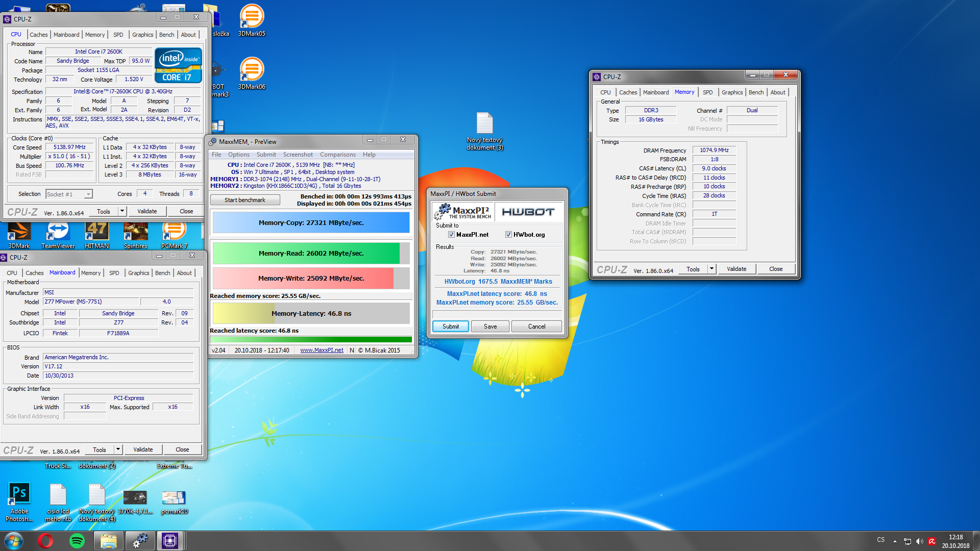
Task: Open the Help menu in MaxxMEM
Action: click(369, 155)
